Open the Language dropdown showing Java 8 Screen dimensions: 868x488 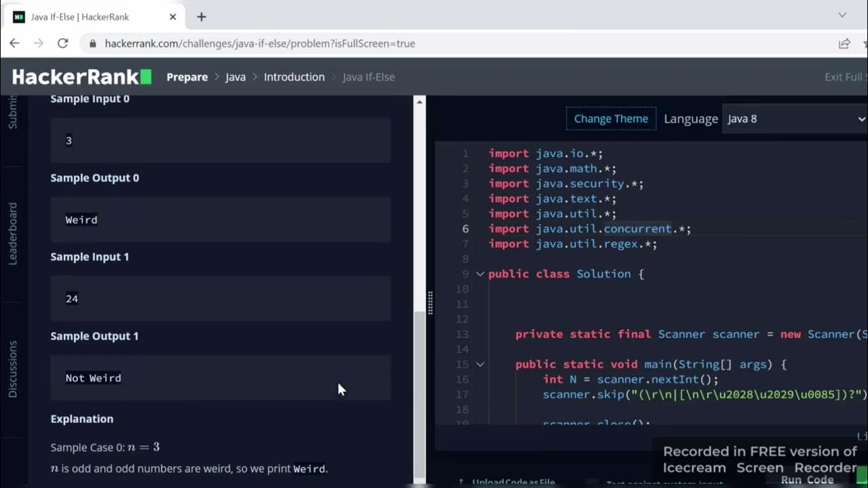(795, 119)
